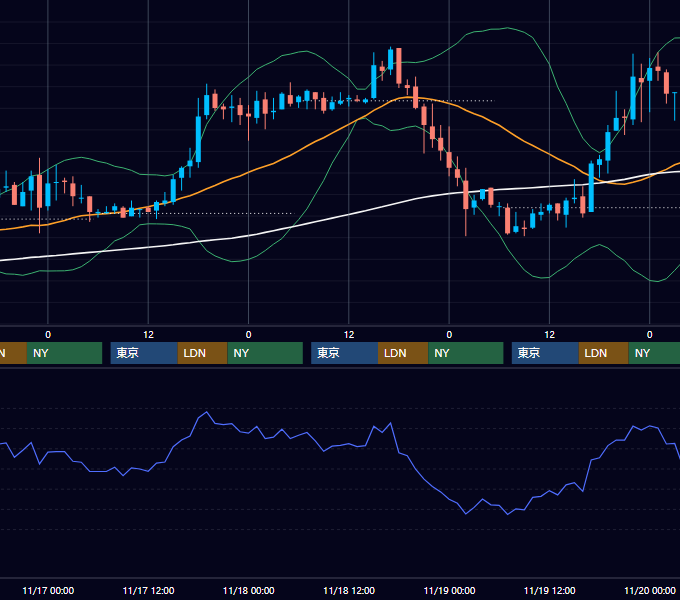Click the NY session block spanning 11/19 00:00
The height and width of the screenshot is (600, 680).
(x=466, y=353)
